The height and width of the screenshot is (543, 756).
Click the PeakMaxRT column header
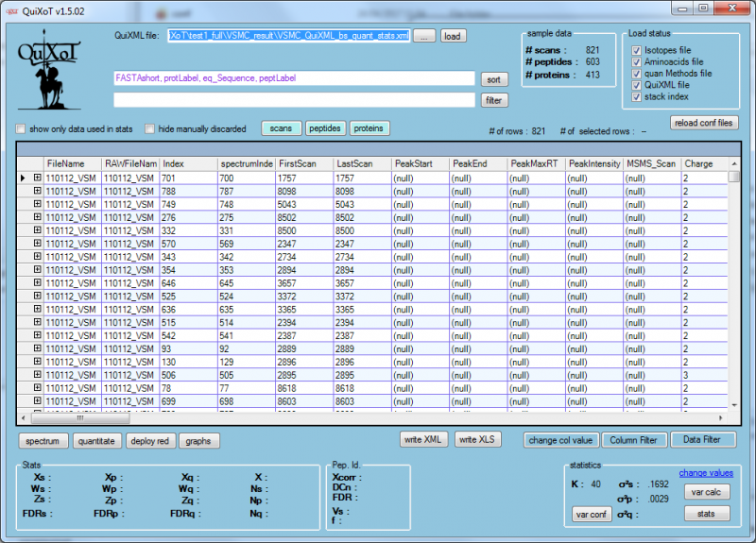(536, 163)
